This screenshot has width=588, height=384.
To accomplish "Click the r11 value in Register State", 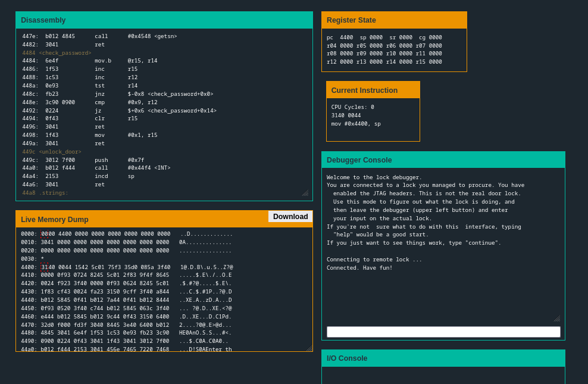I will point(436,54).
